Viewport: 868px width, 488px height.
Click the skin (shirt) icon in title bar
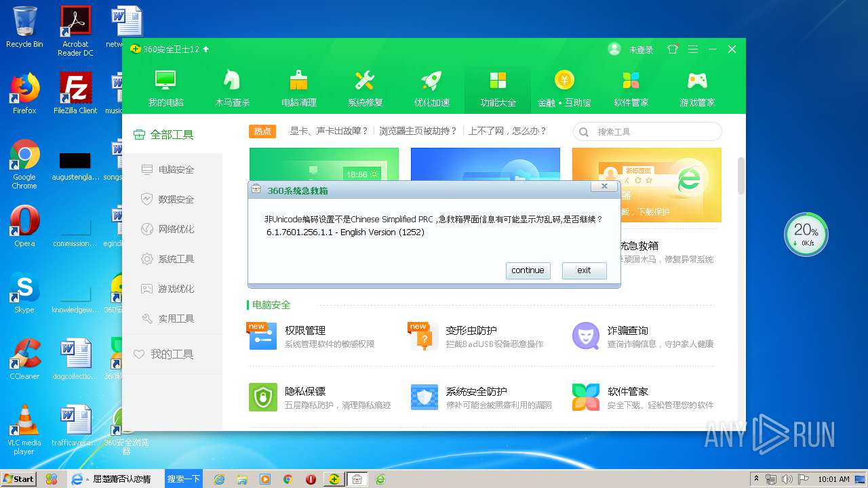click(672, 49)
